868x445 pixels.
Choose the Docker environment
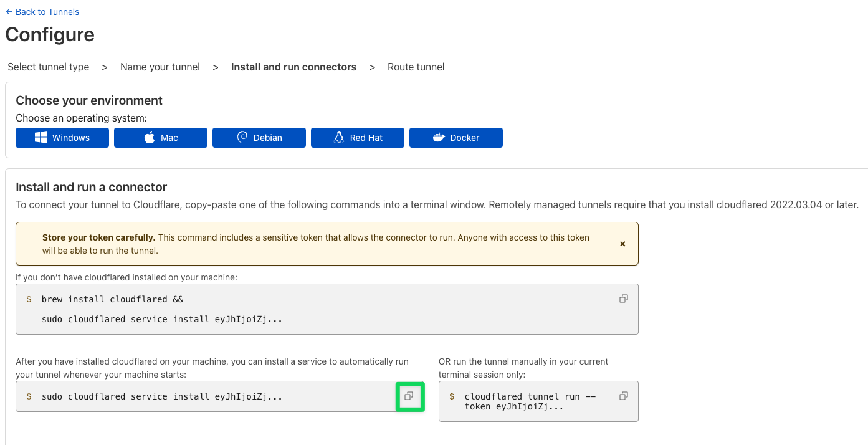(x=456, y=138)
